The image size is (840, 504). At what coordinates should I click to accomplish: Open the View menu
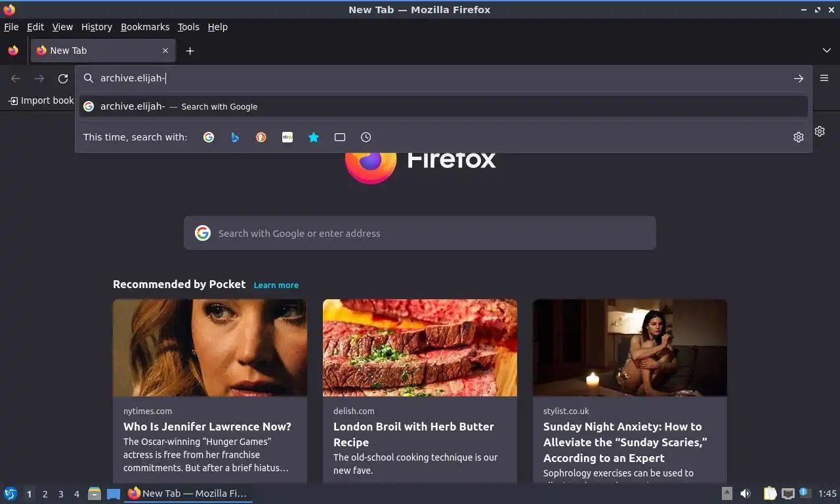62,27
